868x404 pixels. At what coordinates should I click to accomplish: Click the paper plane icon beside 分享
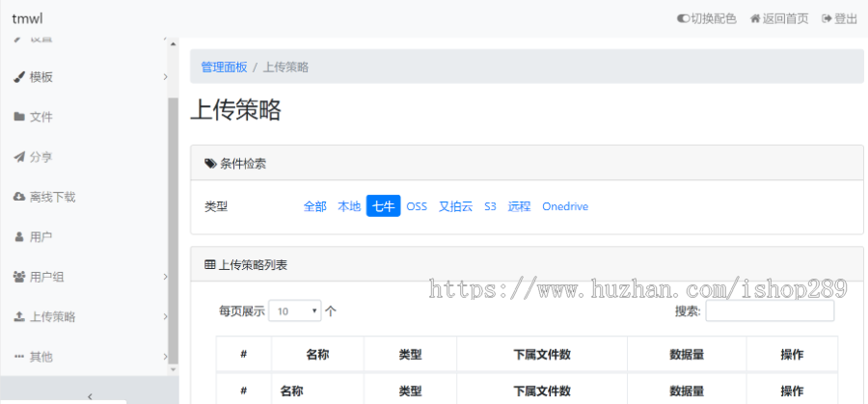coord(19,157)
